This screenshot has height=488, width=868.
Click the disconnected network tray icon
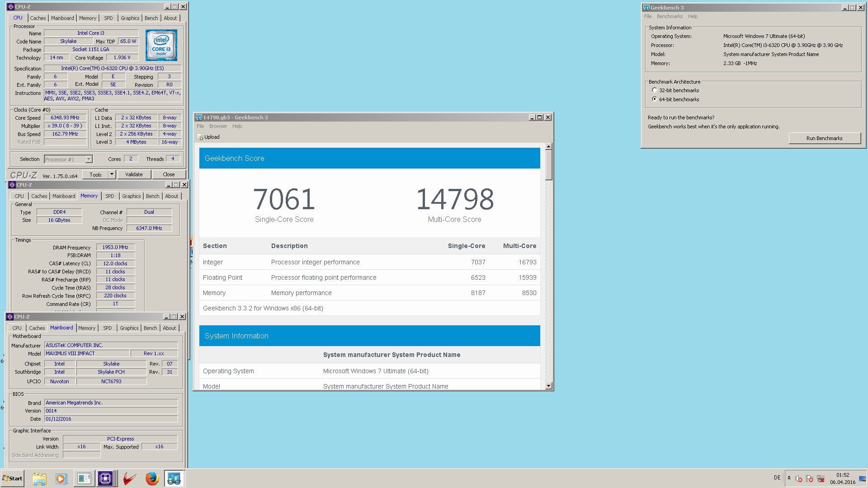(x=821, y=479)
